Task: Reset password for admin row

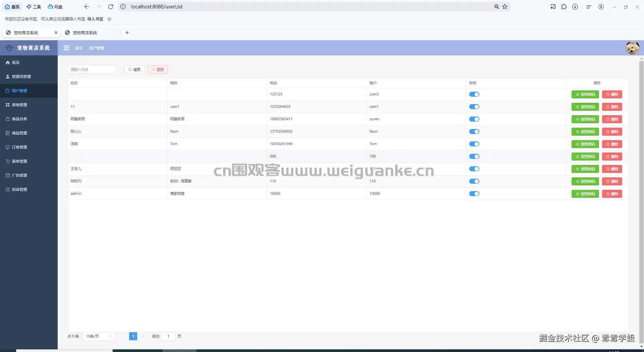Action: (585, 194)
